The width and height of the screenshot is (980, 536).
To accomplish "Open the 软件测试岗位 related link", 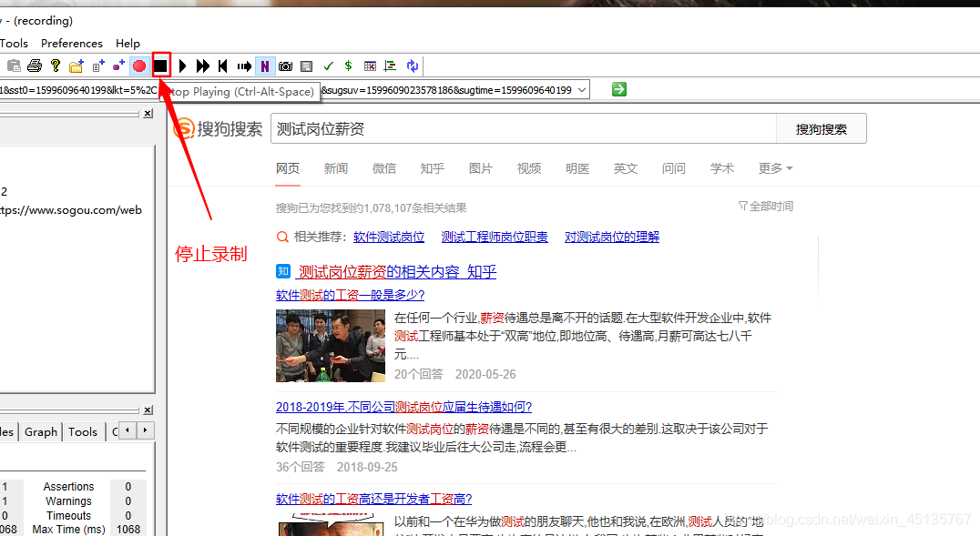I will [x=389, y=237].
